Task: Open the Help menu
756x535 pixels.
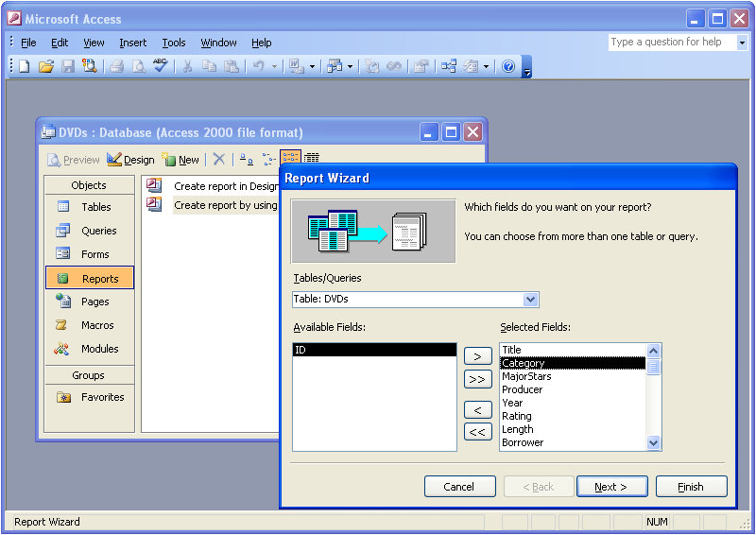Action: (262, 43)
